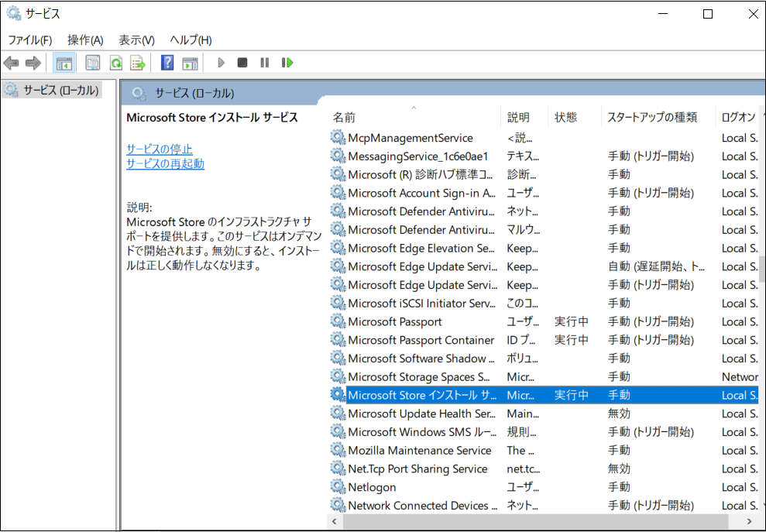Click the Refresh toolbar icon
The image size is (766, 532).
point(115,63)
